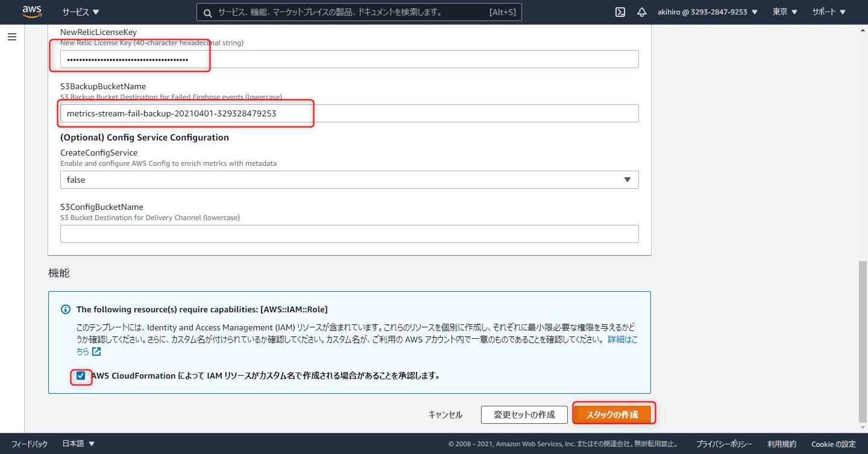Click 変更セットの作成 button
Viewport: 868px width, 454px height.
click(524, 415)
